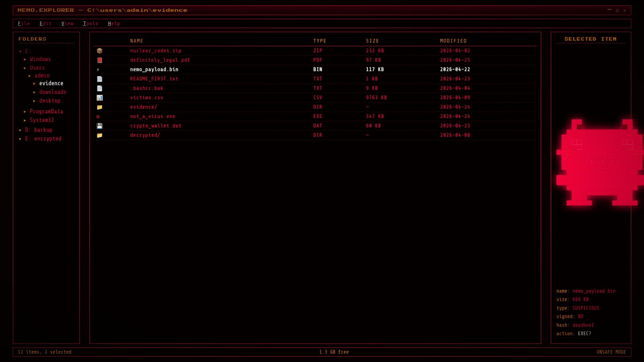Select the file name .bashrc.bak
The image size is (644, 362).
(147, 88)
